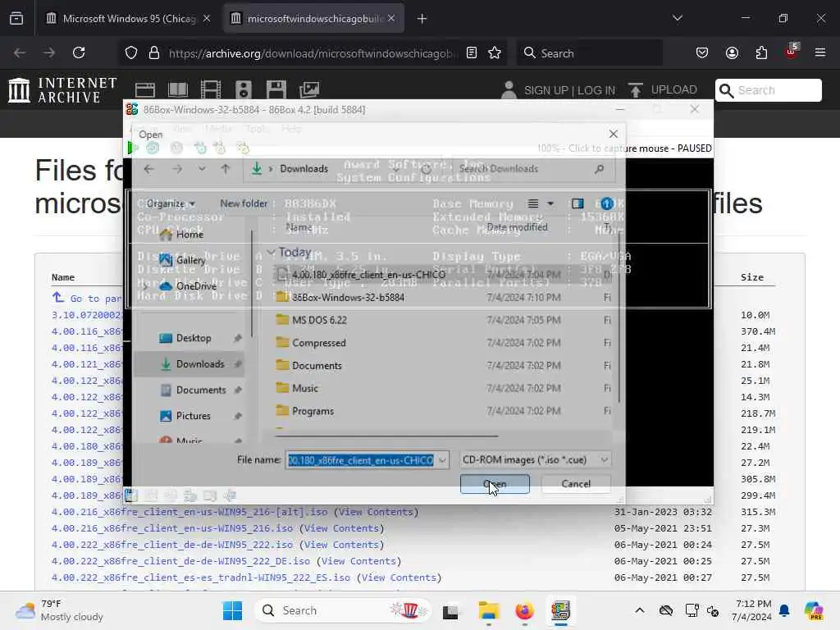Screen dimensions: 840x630
Task: Open Internet Archive images icon
Action: (309, 90)
